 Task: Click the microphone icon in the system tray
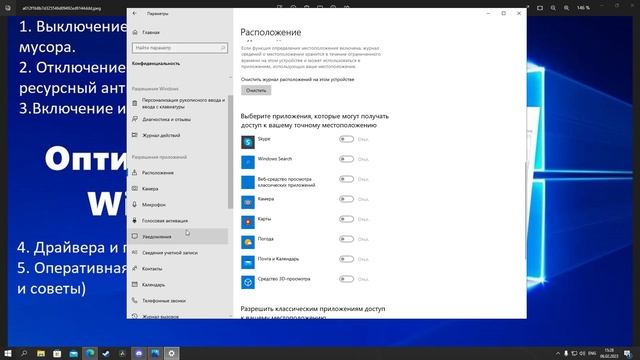pos(566,353)
